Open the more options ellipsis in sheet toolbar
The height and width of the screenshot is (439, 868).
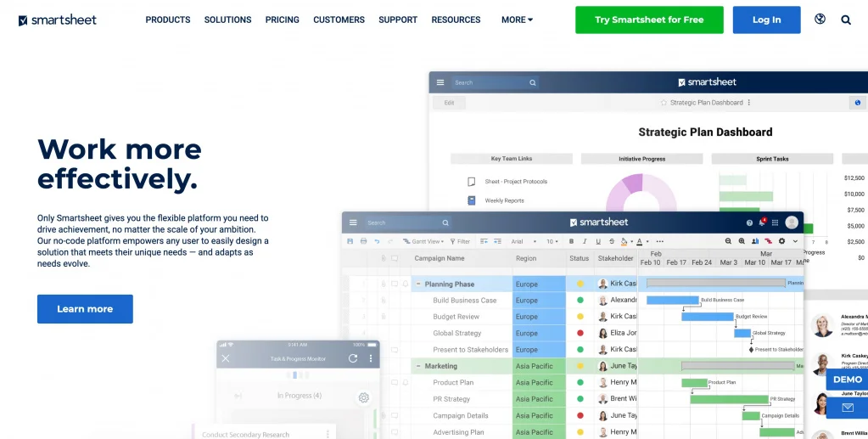click(x=660, y=241)
